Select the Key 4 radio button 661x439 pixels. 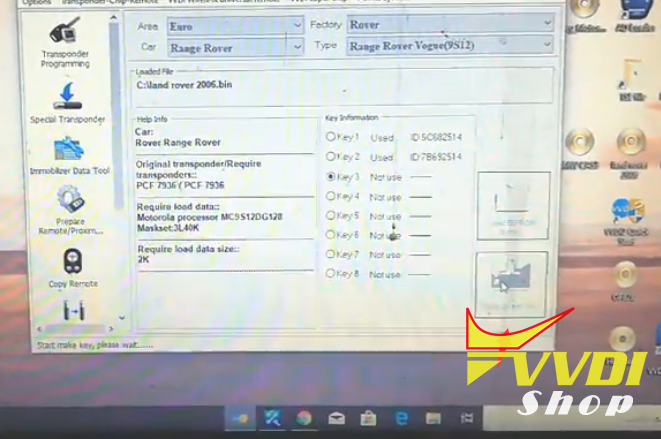point(330,196)
